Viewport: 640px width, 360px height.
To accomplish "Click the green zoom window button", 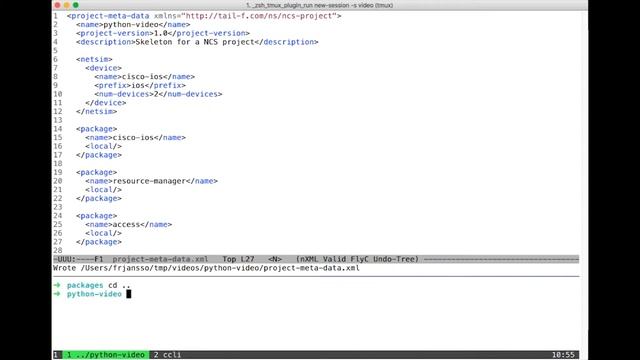I will [76, 5].
